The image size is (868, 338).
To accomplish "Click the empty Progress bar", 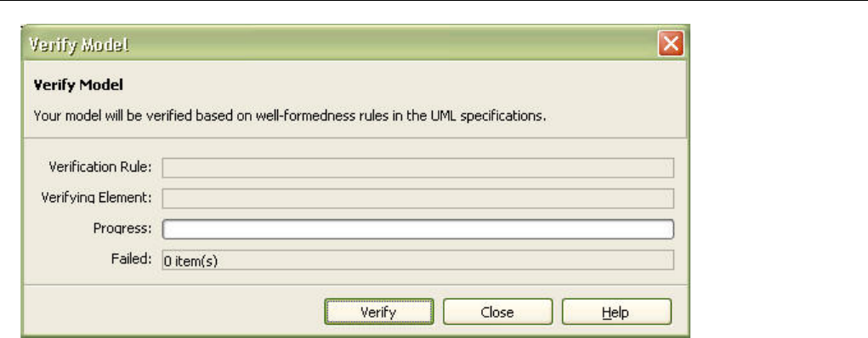I will (x=418, y=229).
